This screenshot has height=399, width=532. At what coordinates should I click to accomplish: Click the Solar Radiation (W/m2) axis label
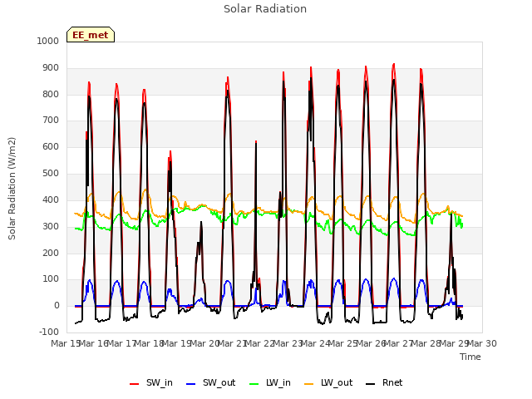pyautogui.click(x=12, y=189)
